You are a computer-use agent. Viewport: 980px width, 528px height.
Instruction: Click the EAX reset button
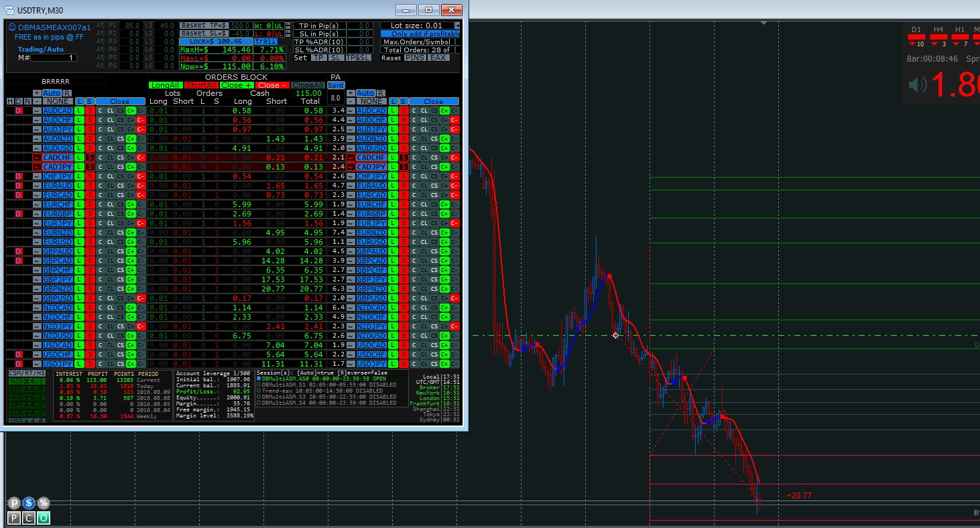point(438,58)
